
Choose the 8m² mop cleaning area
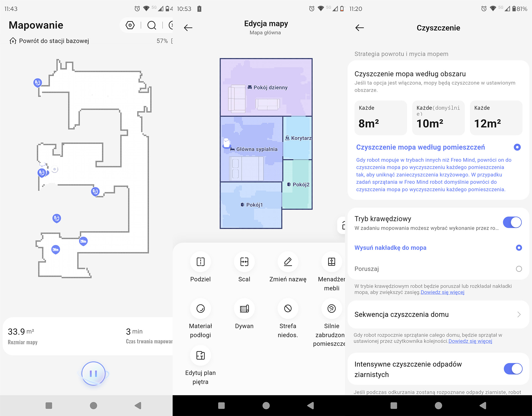(380, 118)
